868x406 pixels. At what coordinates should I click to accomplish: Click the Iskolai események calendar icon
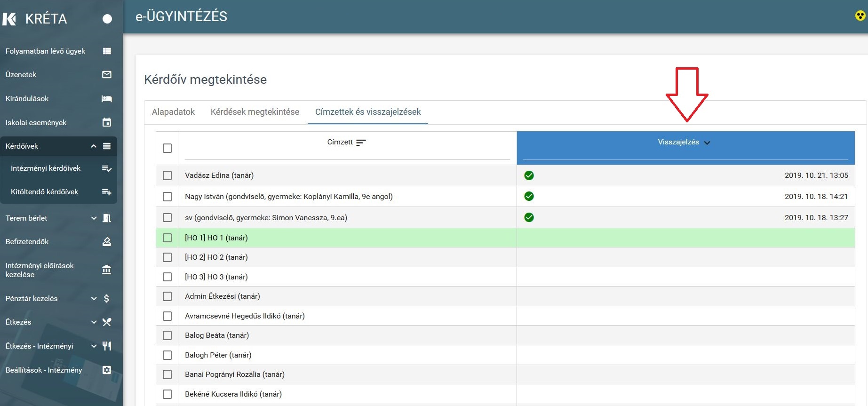pyautogui.click(x=107, y=122)
